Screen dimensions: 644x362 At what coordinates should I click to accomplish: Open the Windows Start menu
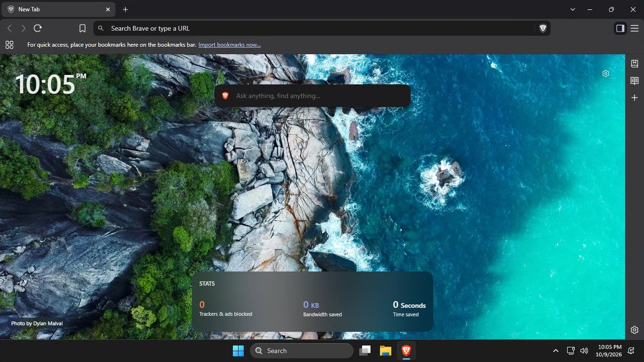point(238,351)
